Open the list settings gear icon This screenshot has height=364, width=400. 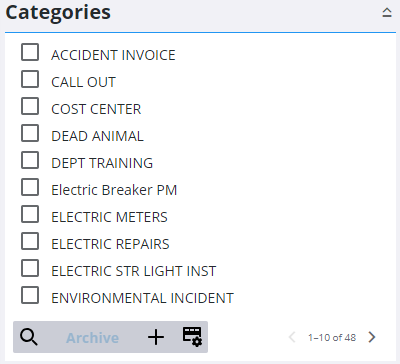(192, 336)
